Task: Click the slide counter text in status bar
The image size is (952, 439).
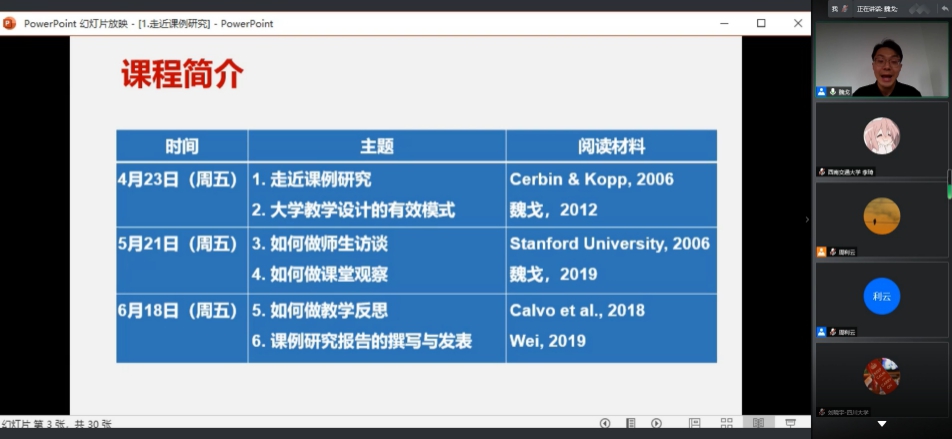Action: coord(57,425)
